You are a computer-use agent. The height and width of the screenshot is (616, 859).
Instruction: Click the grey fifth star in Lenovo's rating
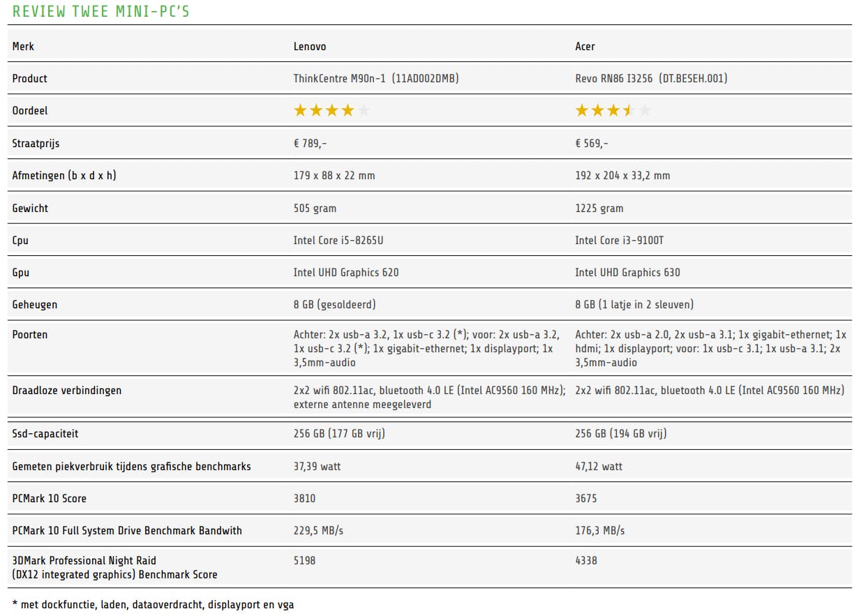[364, 110]
